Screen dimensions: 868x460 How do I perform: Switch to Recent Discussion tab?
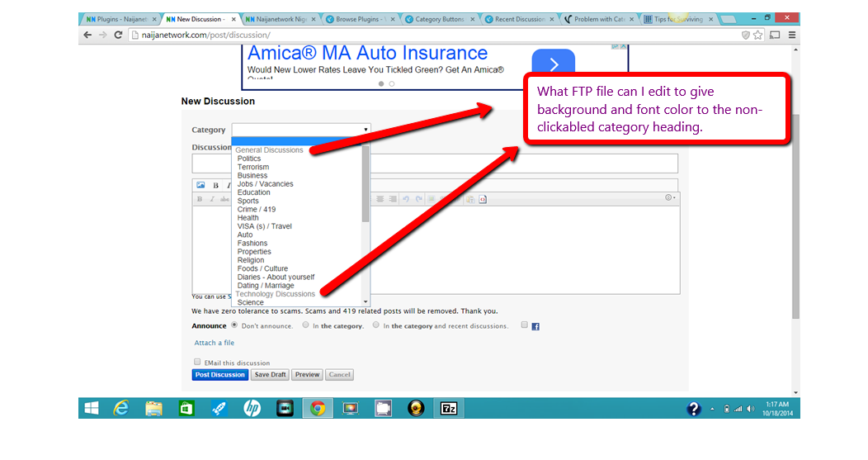(520, 19)
